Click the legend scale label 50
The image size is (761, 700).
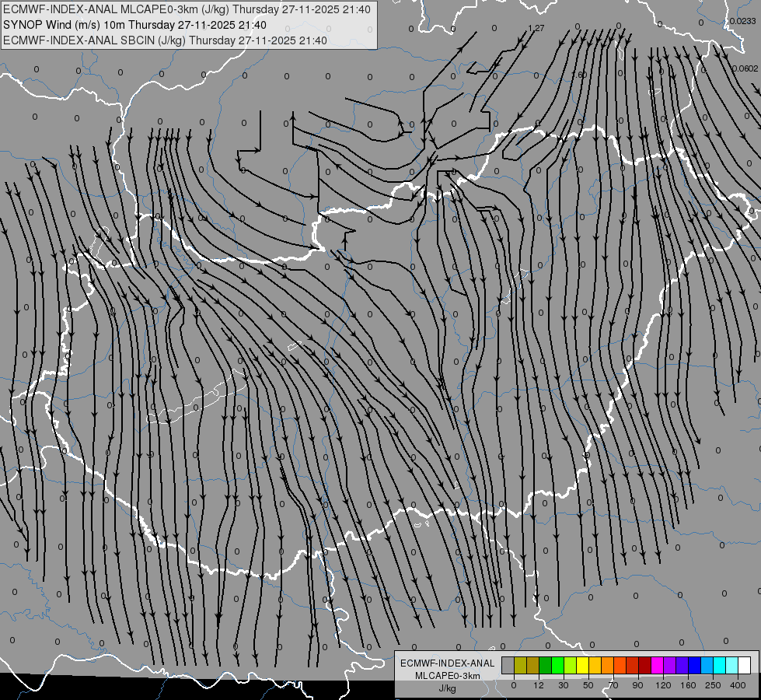point(588,685)
